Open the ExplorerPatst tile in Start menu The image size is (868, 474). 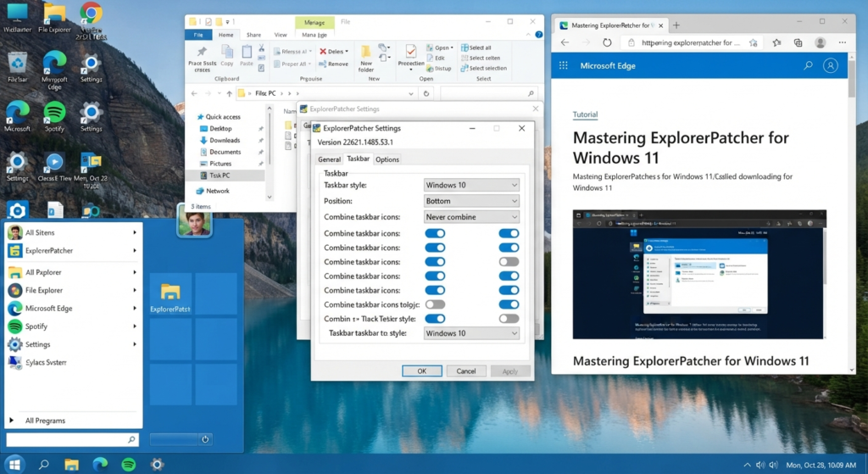[x=170, y=294]
